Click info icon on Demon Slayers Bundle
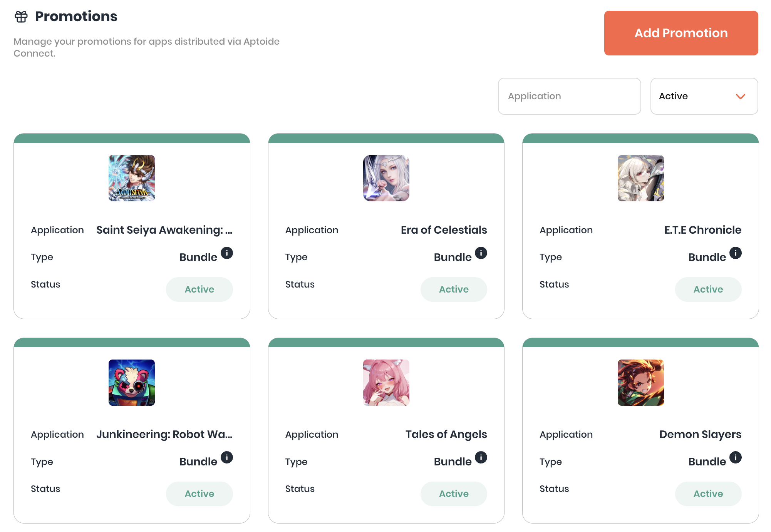Screen dimensions: 771x532 pyautogui.click(x=736, y=457)
